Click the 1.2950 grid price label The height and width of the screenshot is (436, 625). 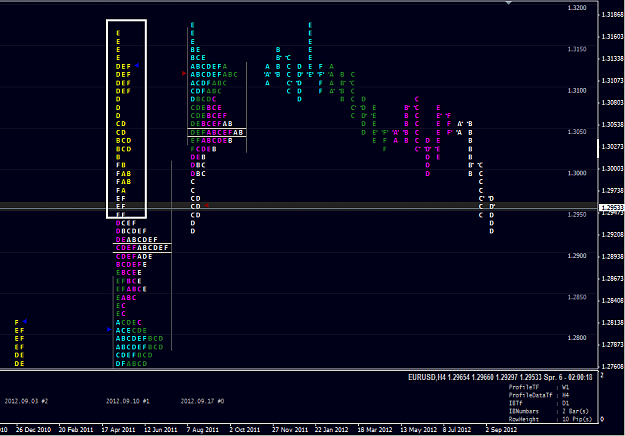click(x=577, y=214)
